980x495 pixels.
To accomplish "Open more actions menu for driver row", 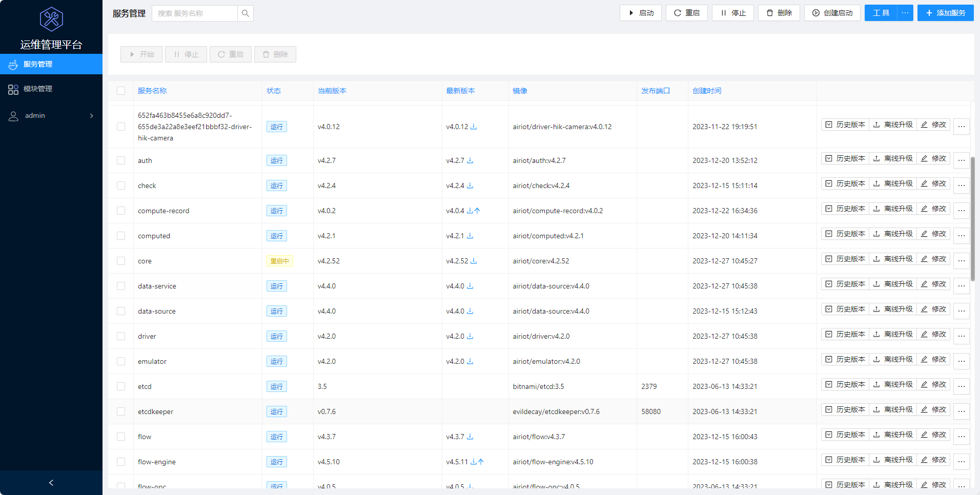I will [x=962, y=336].
